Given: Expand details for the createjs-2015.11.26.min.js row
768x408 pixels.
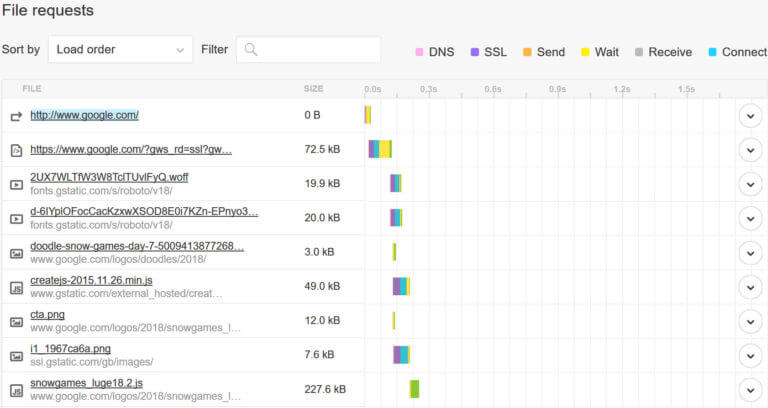Looking at the screenshot, I should (750, 288).
